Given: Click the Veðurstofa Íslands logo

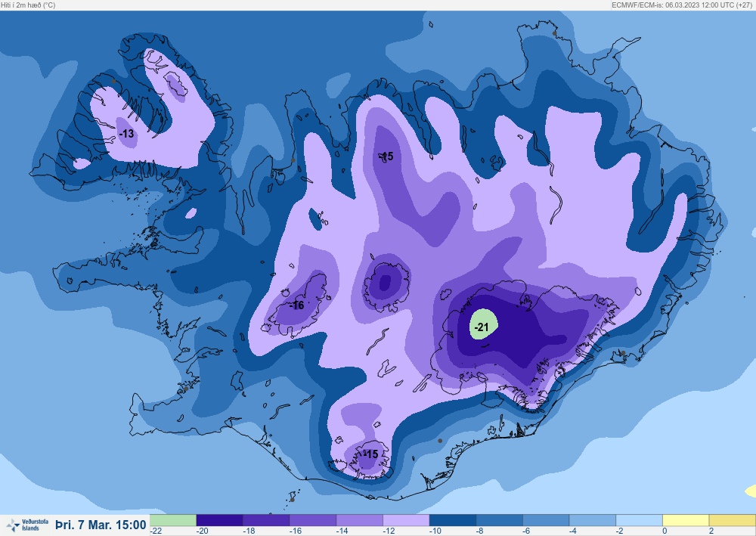Looking at the screenshot, I should pyautogui.click(x=27, y=525).
